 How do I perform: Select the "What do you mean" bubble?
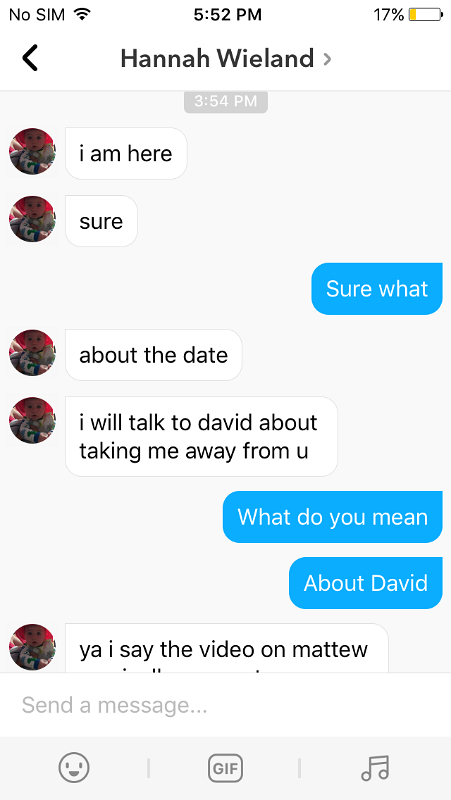(333, 517)
